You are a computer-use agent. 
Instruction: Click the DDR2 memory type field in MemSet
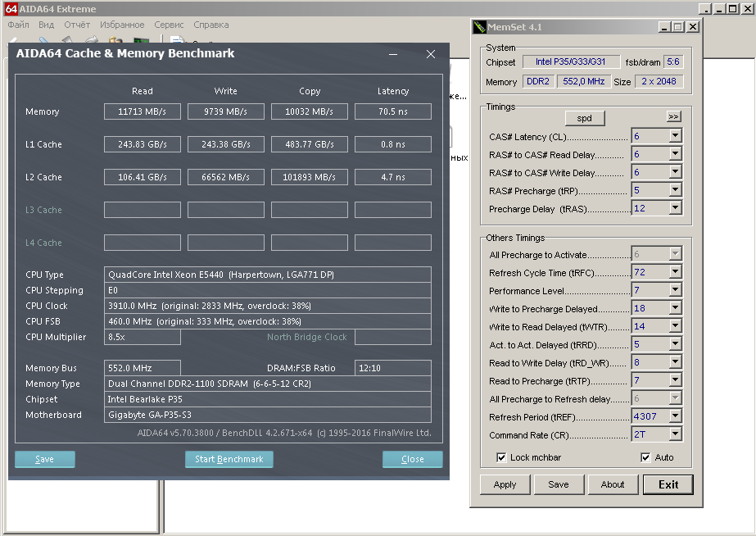pos(538,81)
